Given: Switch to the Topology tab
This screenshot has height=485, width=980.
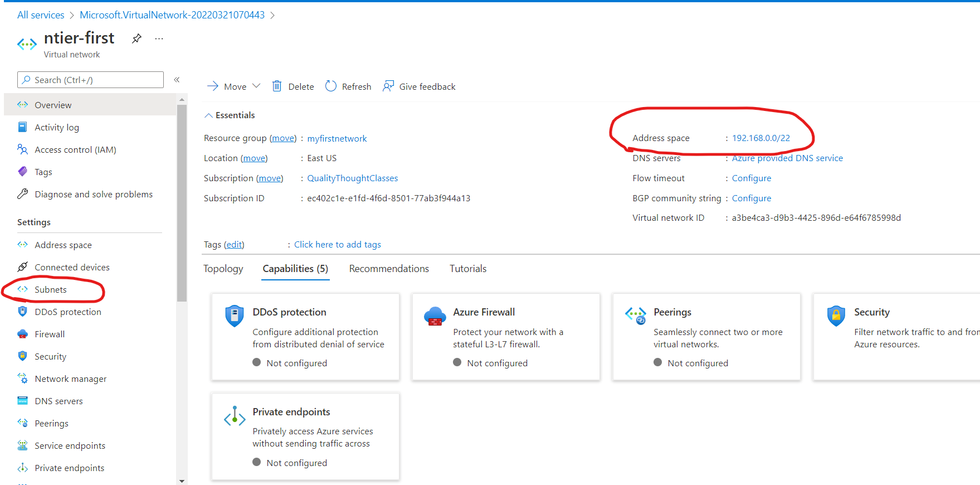Looking at the screenshot, I should point(223,269).
